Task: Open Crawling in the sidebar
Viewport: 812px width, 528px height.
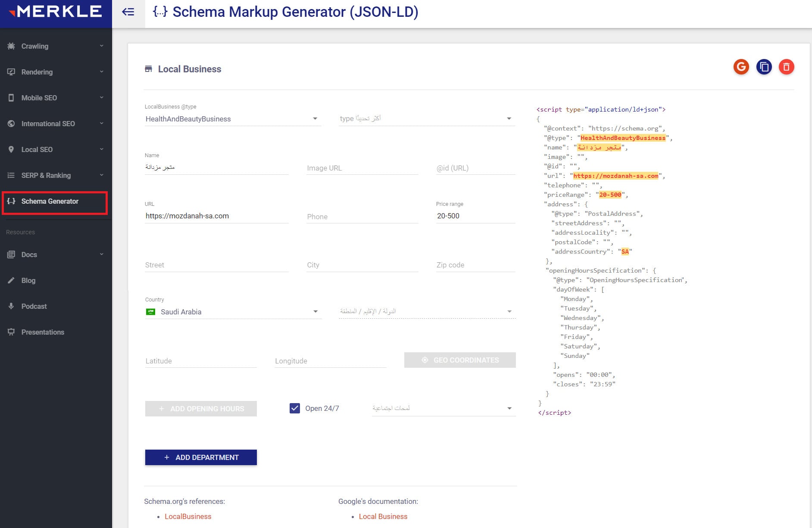Action: coord(56,46)
